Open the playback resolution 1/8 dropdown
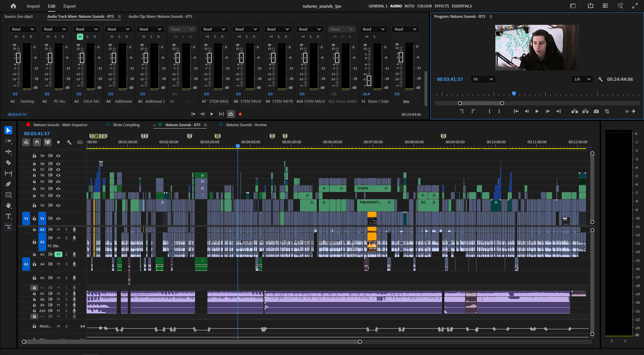 (x=582, y=79)
